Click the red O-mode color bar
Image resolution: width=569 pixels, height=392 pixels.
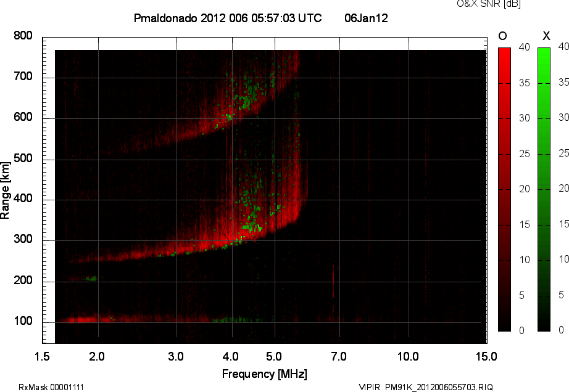(504, 189)
